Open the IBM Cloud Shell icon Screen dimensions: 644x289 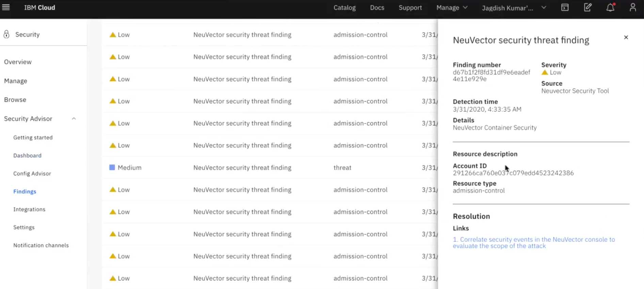click(x=565, y=7)
